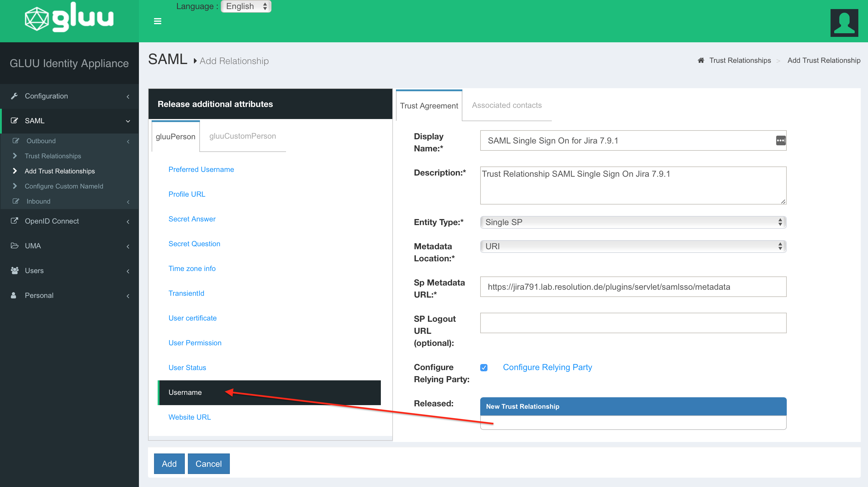Screen dimensions: 868x487
Task: Click the SAML edit icon in sidebar
Action: tap(14, 121)
